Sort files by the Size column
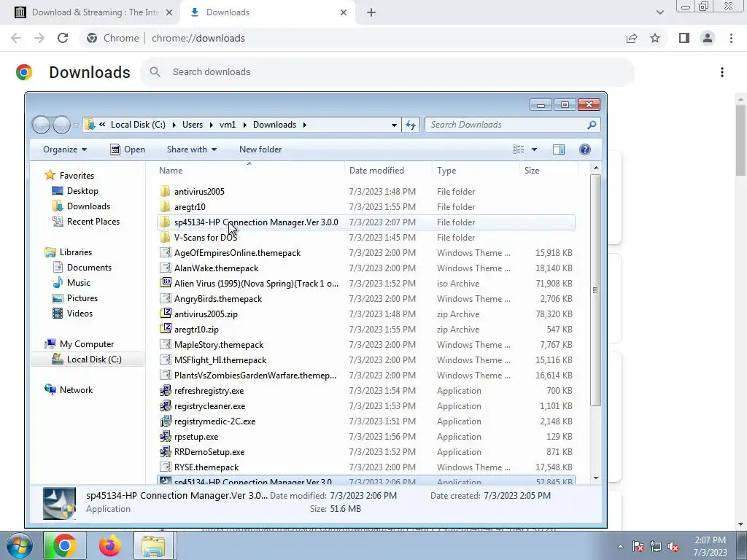747x560 pixels. (x=549, y=171)
